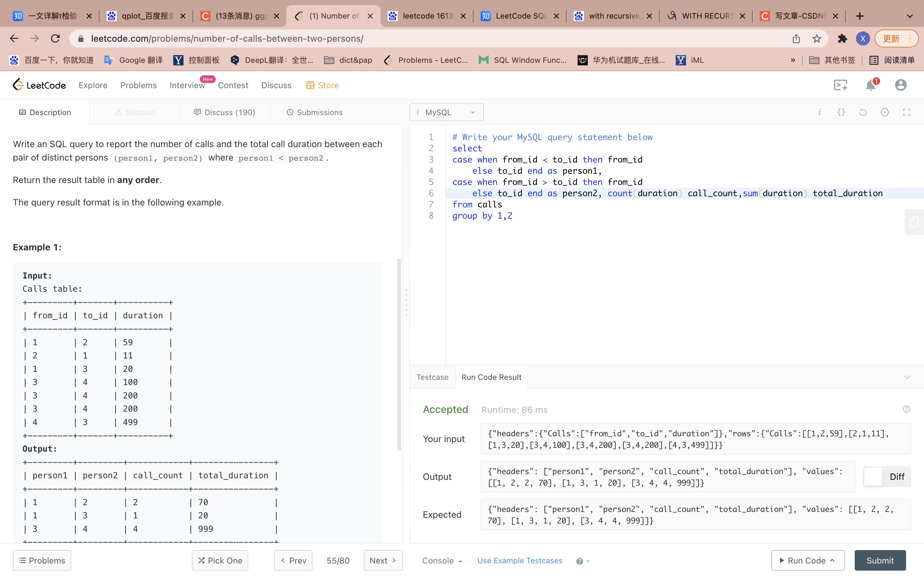Open the MySQL language dropdown
The height and width of the screenshot is (577, 924).
click(x=446, y=112)
